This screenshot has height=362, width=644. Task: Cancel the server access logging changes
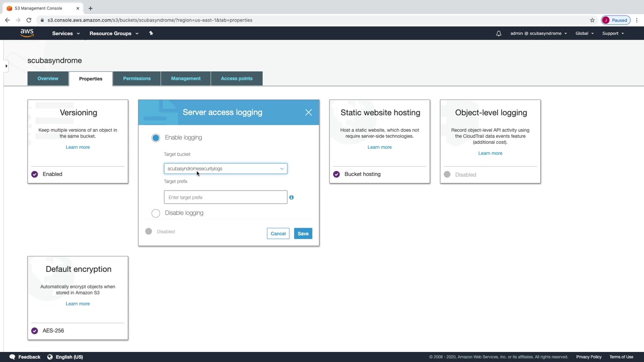[278, 233]
